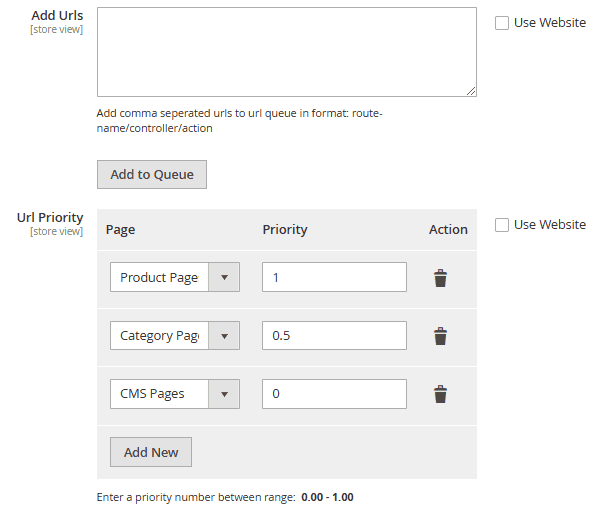The image size is (606, 516).
Task: Click the CMS Pages priority input
Action: [334, 394]
